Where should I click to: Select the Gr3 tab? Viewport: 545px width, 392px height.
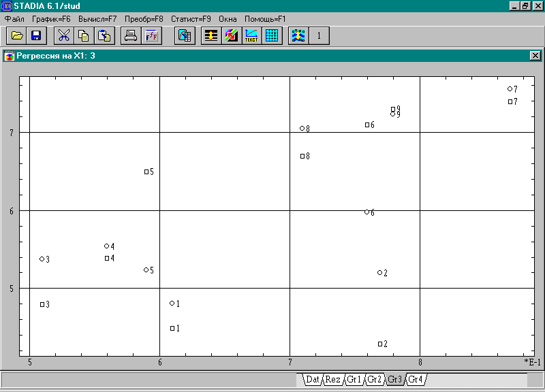(394, 380)
